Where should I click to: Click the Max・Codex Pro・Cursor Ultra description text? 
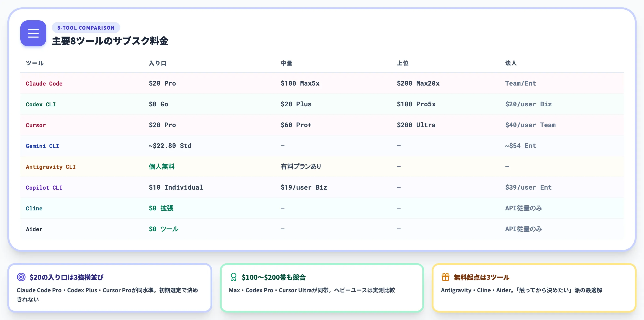click(x=312, y=290)
